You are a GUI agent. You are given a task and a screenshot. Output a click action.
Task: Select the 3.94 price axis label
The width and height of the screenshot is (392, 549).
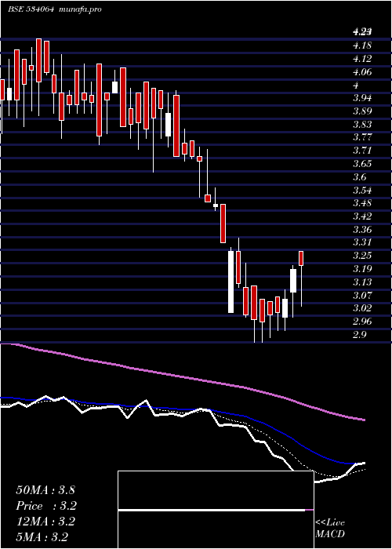pos(362,98)
